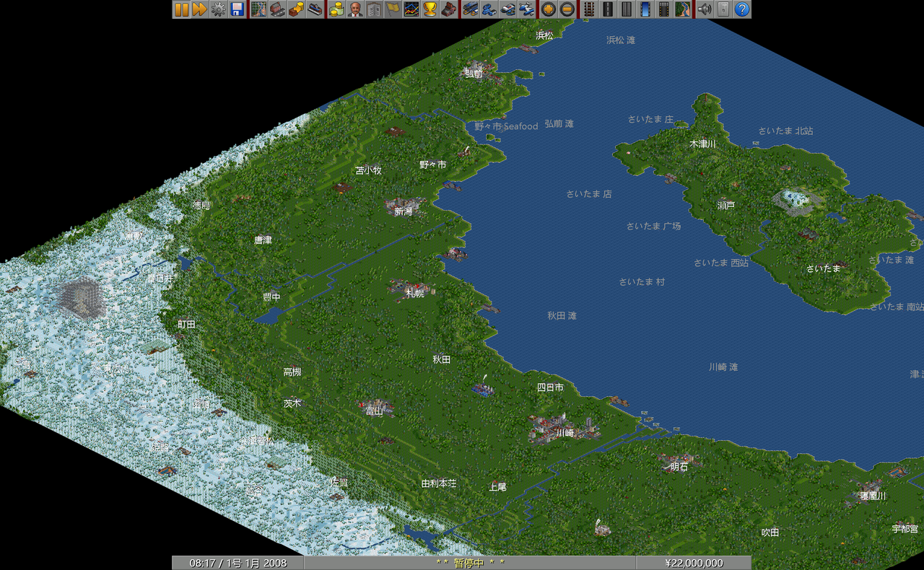Select the 明石 town label
The width and height of the screenshot is (924, 570).
click(x=679, y=467)
